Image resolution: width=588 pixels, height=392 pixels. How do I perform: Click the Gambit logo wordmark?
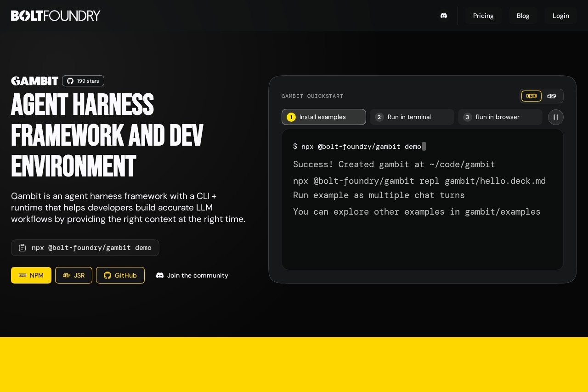(x=35, y=81)
